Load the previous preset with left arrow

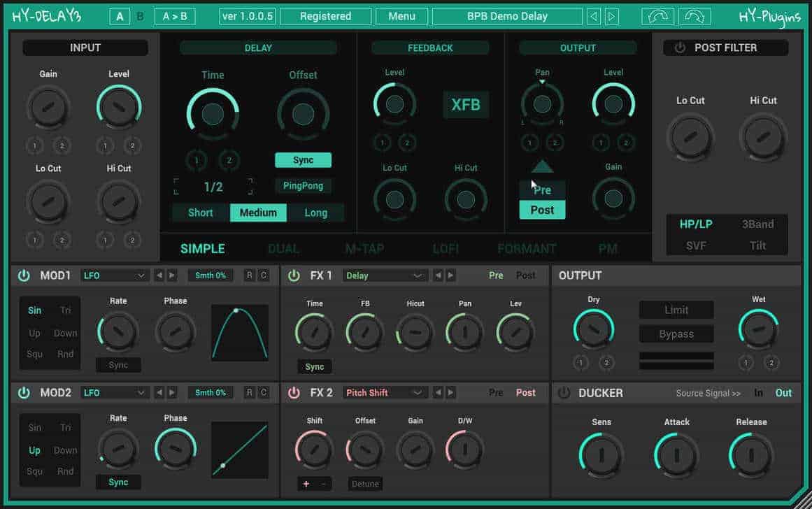click(594, 16)
